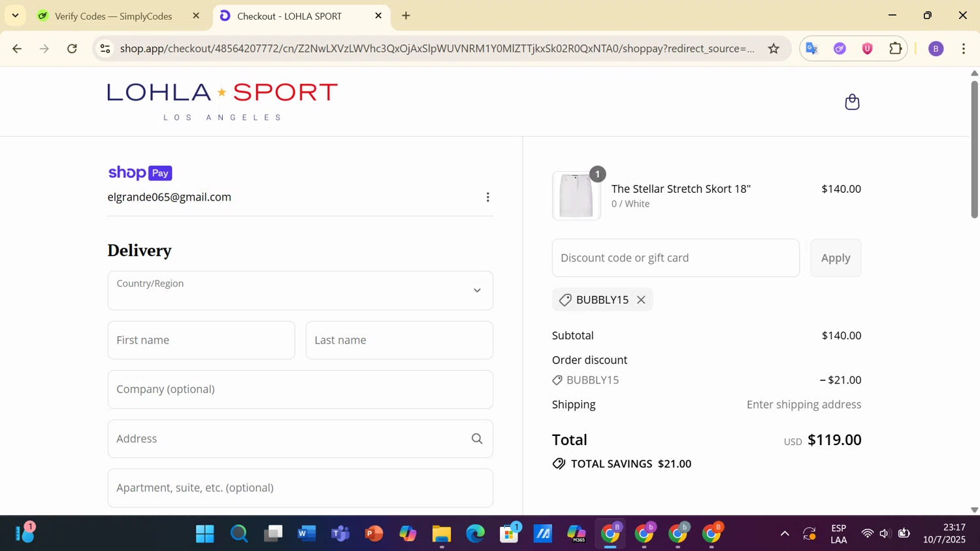Close the Verify Codes tab

click(196, 16)
